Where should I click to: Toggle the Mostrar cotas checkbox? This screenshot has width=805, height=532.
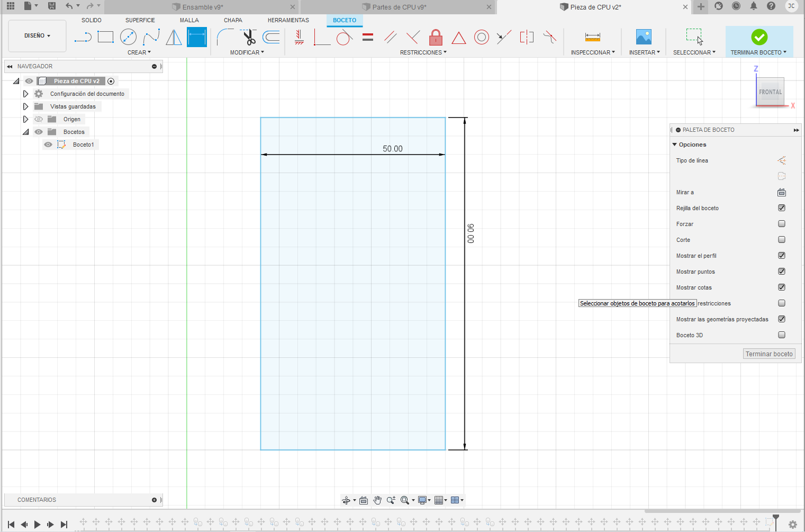782,287
